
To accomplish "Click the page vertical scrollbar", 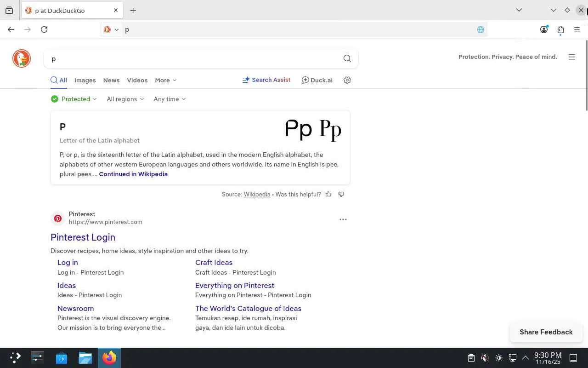I will (586, 75).
